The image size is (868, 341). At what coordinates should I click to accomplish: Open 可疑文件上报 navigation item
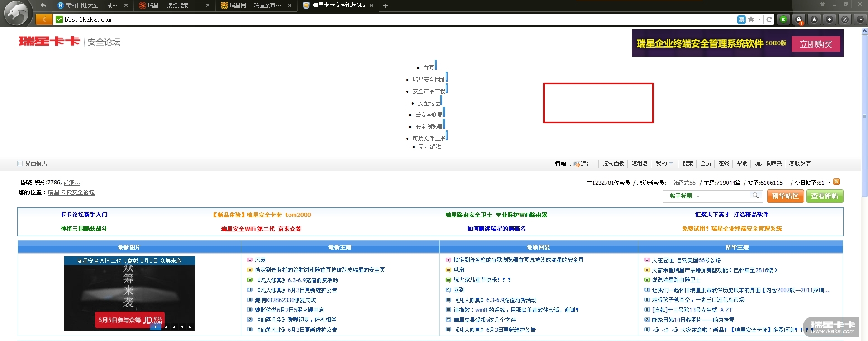tap(429, 139)
